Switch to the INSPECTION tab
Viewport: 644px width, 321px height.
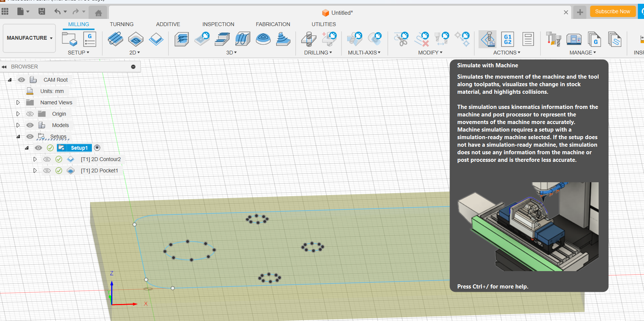[x=218, y=24]
